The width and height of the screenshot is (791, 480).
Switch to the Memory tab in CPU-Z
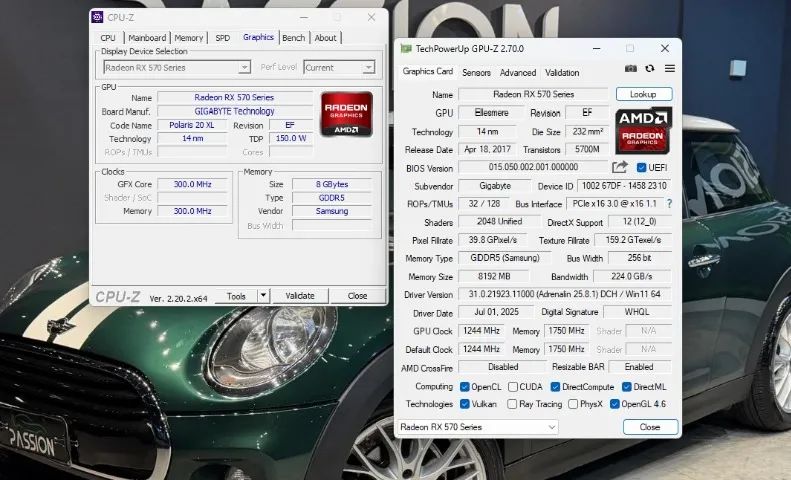189,38
